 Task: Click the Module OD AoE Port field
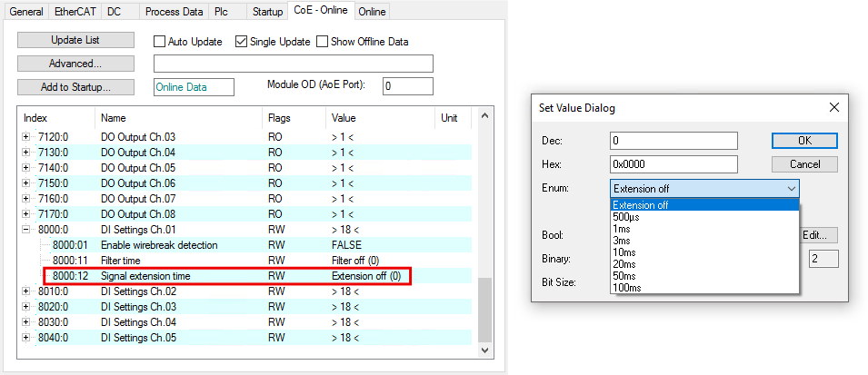pos(408,86)
